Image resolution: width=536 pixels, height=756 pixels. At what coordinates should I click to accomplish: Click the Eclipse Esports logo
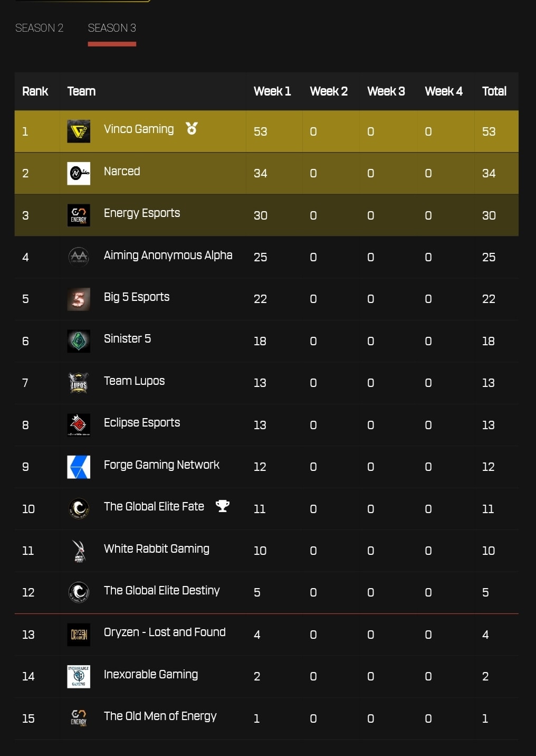click(x=79, y=425)
